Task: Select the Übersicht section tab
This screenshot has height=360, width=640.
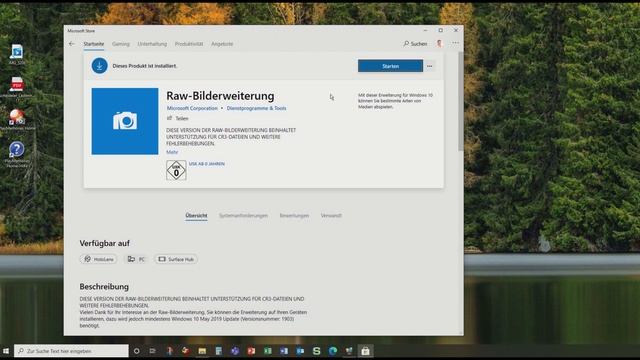Action: point(196,216)
